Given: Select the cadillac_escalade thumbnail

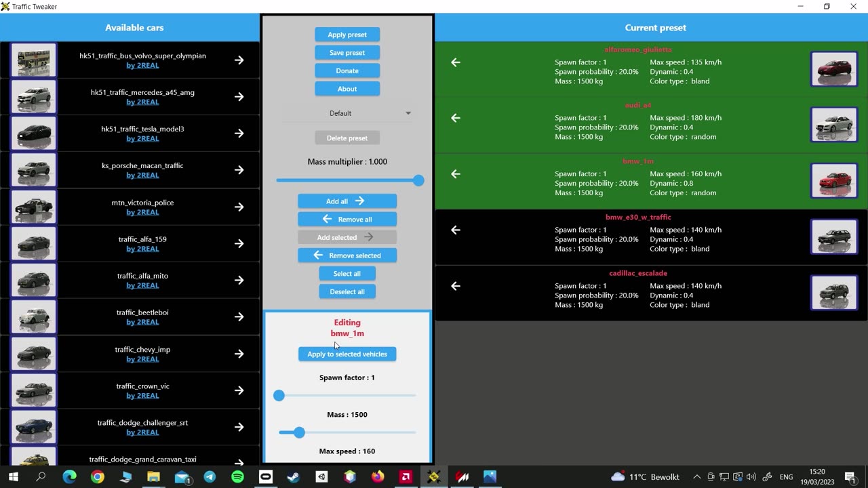Looking at the screenshot, I should pos(834,292).
